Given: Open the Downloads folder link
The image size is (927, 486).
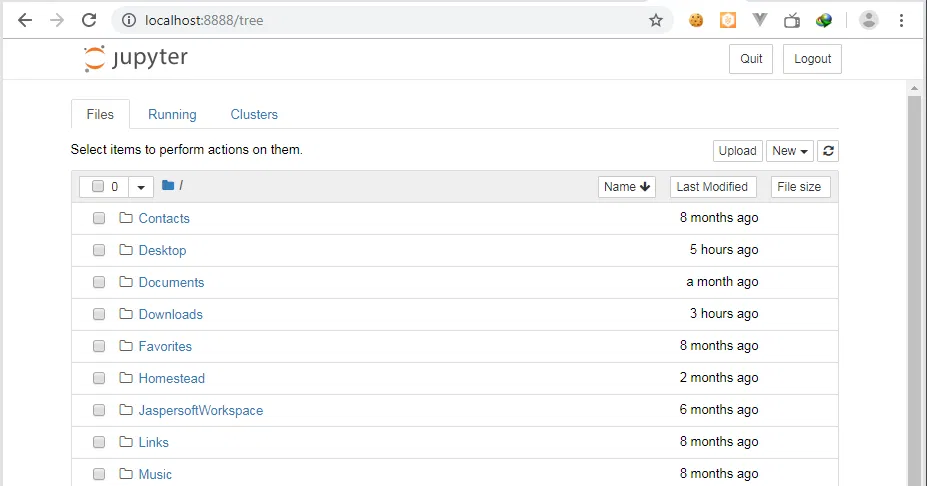Looking at the screenshot, I should click(170, 314).
